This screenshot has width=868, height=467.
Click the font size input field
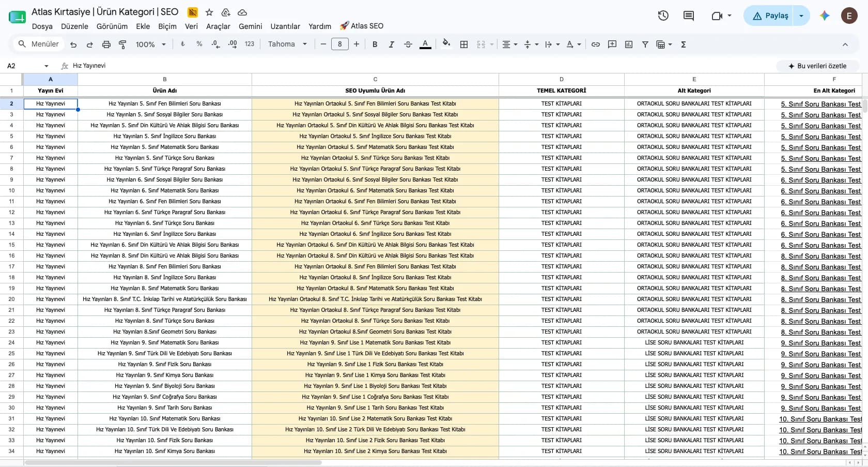click(340, 44)
